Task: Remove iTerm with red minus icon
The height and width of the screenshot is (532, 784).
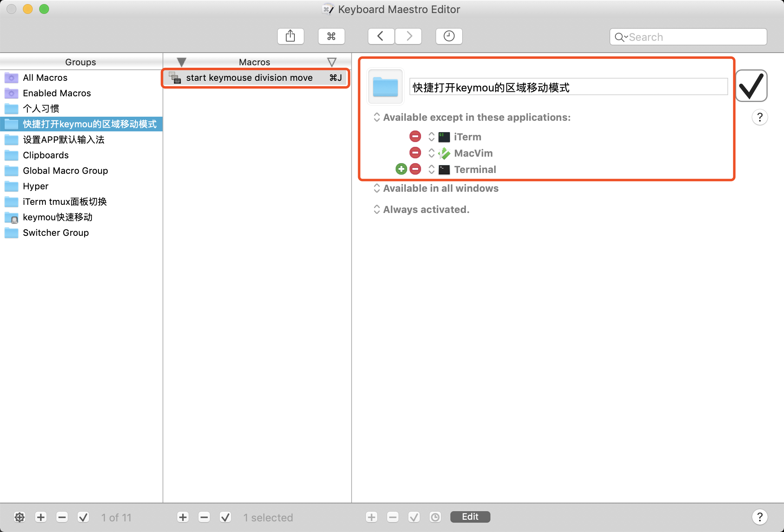Action: point(415,136)
